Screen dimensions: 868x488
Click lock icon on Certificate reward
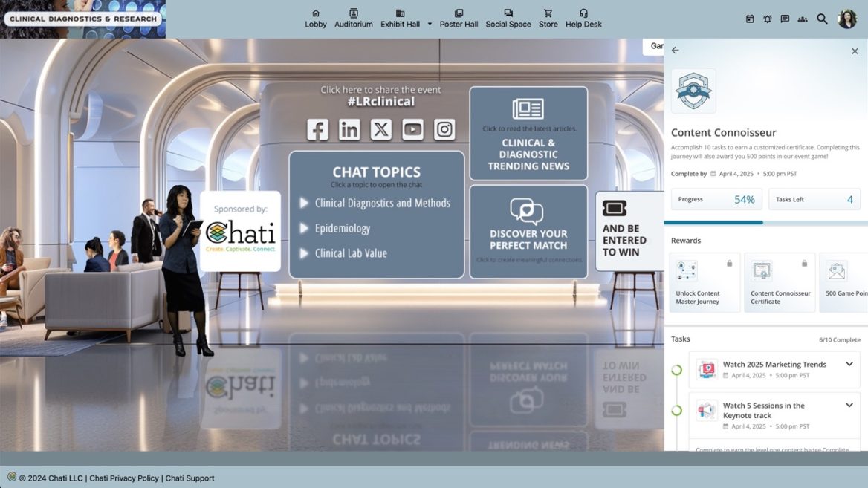tap(804, 264)
